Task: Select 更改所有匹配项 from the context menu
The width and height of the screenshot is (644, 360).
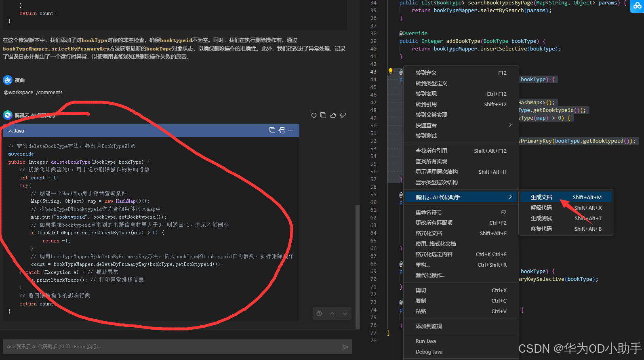Action: (461, 223)
